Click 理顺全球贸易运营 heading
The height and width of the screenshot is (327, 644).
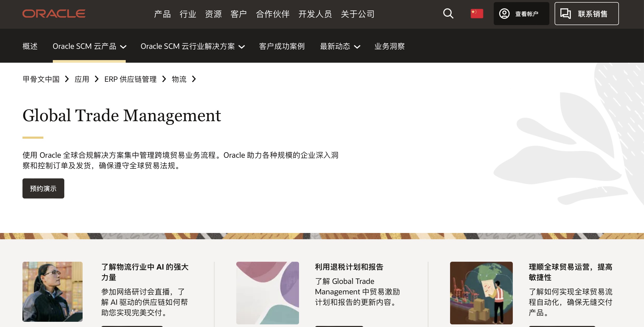pyautogui.click(x=571, y=272)
